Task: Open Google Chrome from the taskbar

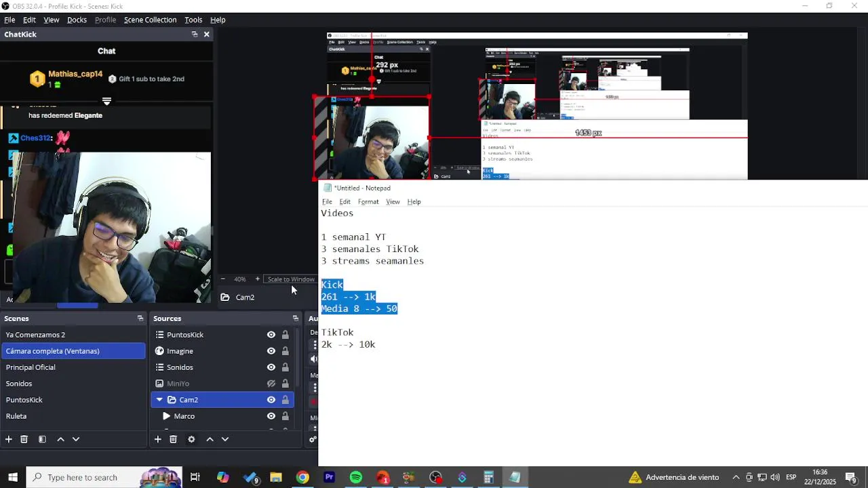Action: 302,478
